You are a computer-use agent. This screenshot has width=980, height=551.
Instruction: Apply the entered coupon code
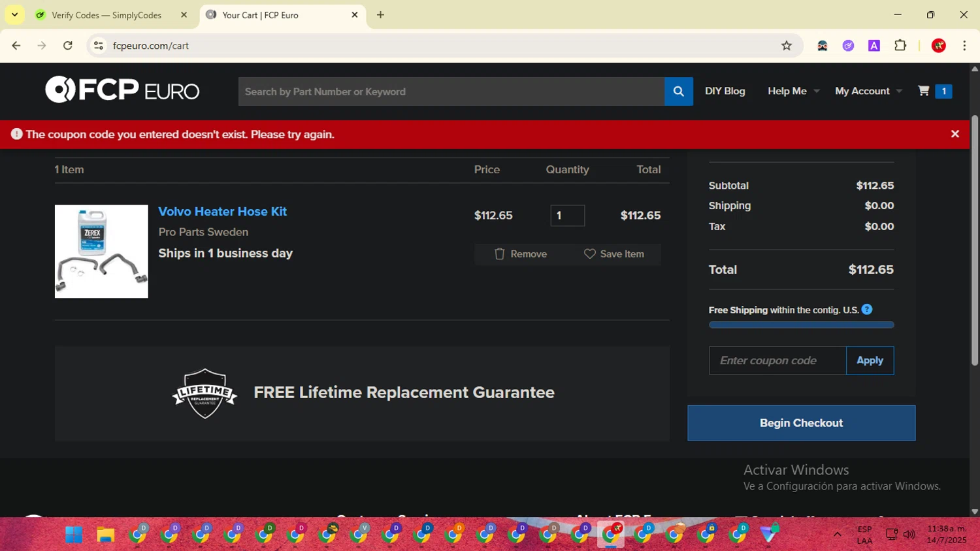tap(869, 361)
